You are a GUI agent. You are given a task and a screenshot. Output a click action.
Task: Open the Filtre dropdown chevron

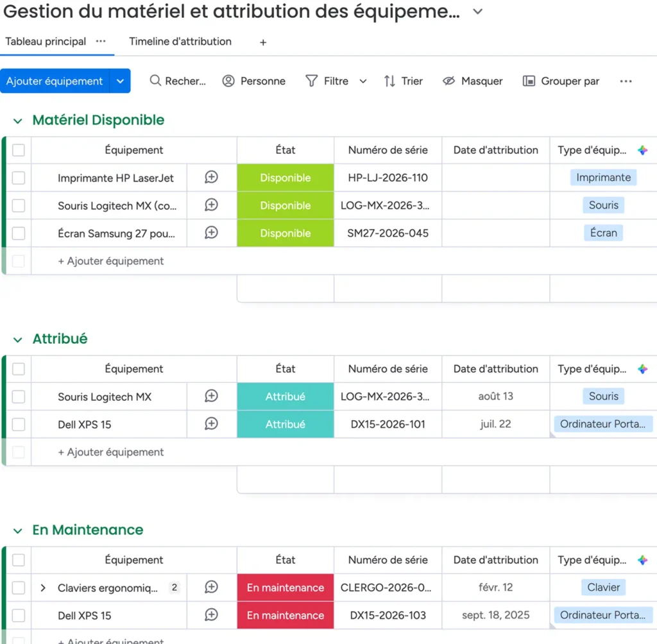click(x=363, y=81)
